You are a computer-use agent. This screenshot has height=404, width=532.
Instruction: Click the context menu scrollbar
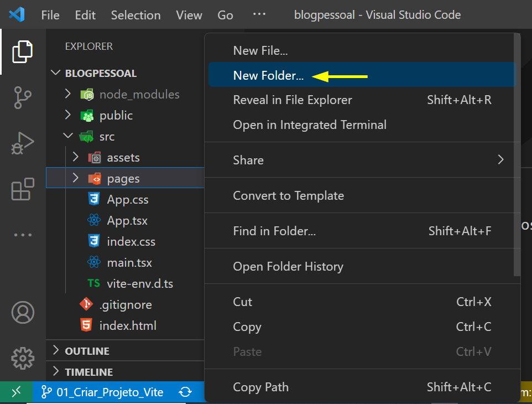coord(517,155)
